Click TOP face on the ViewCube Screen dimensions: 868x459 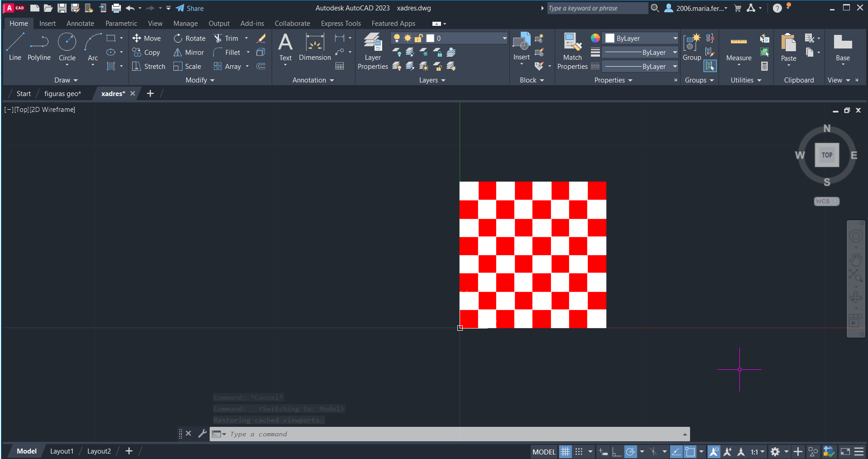827,155
